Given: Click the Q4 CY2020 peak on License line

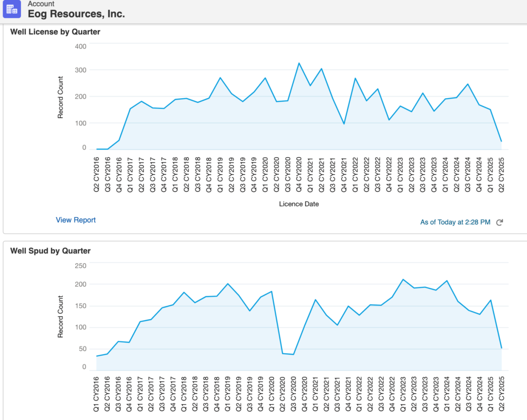Looking at the screenshot, I should click(x=299, y=63).
